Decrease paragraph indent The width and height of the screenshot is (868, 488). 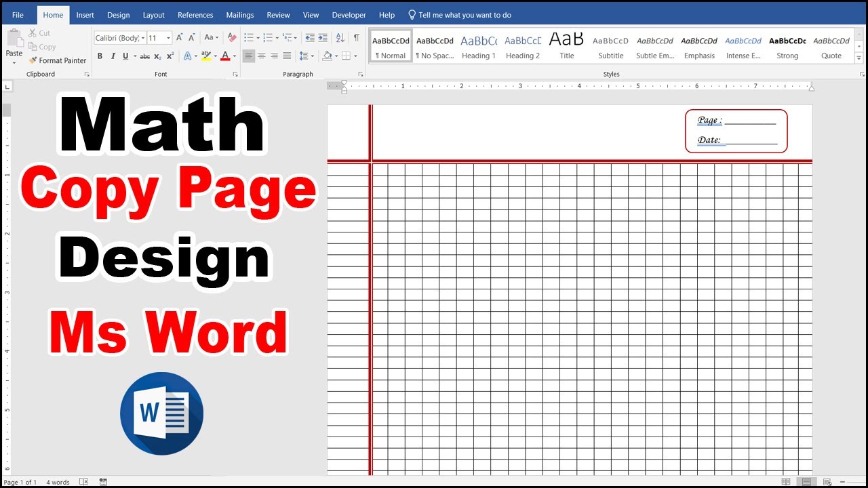coord(310,38)
